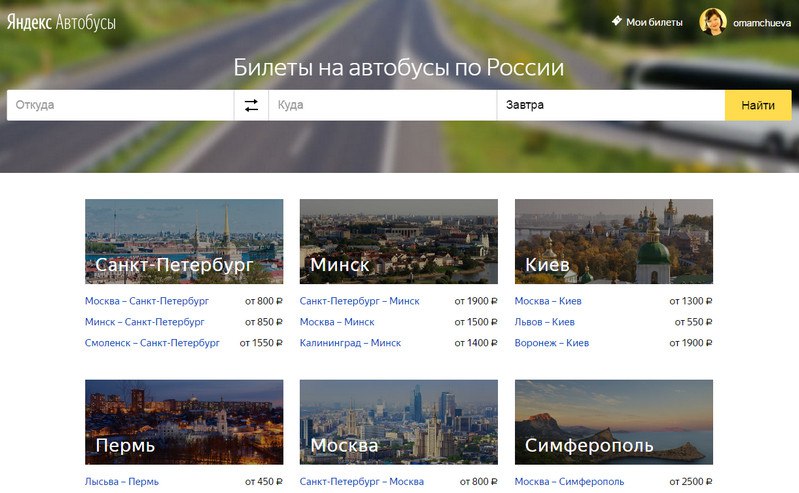Viewport: 799px width, 493px height.
Task: Select route Калининград – Минск
Action: pyautogui.click(x=351, y=343)
